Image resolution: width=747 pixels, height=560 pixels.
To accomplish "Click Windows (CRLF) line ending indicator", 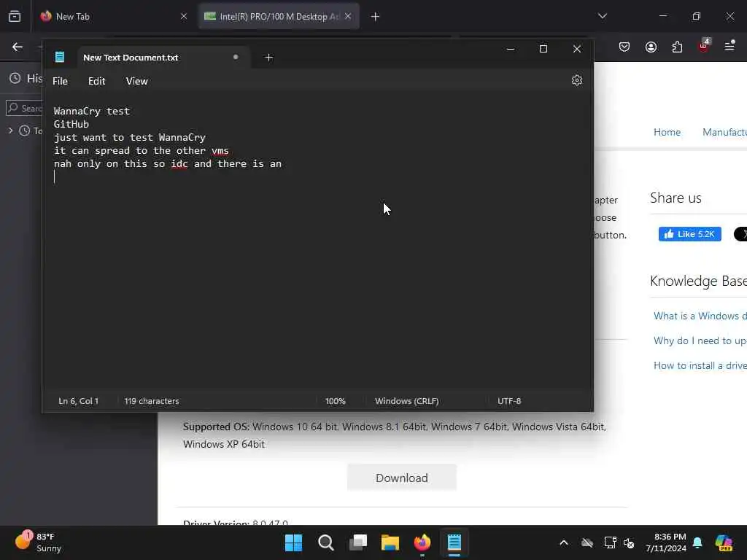I will pyautogui.click(x=407, y=401).
